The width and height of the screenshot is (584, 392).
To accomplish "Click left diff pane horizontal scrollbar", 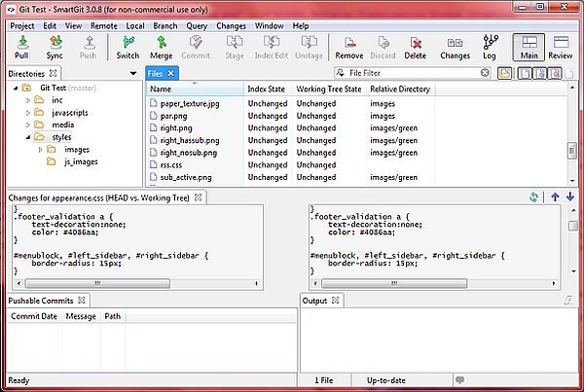I will [x=97, y=283].
